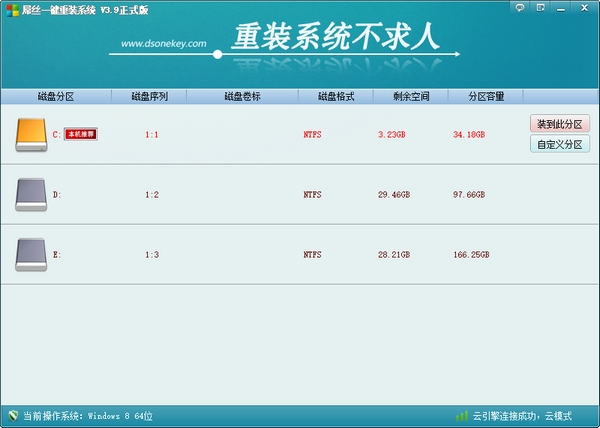
Task: Click free space value 28.21GB
Action: 394,255
